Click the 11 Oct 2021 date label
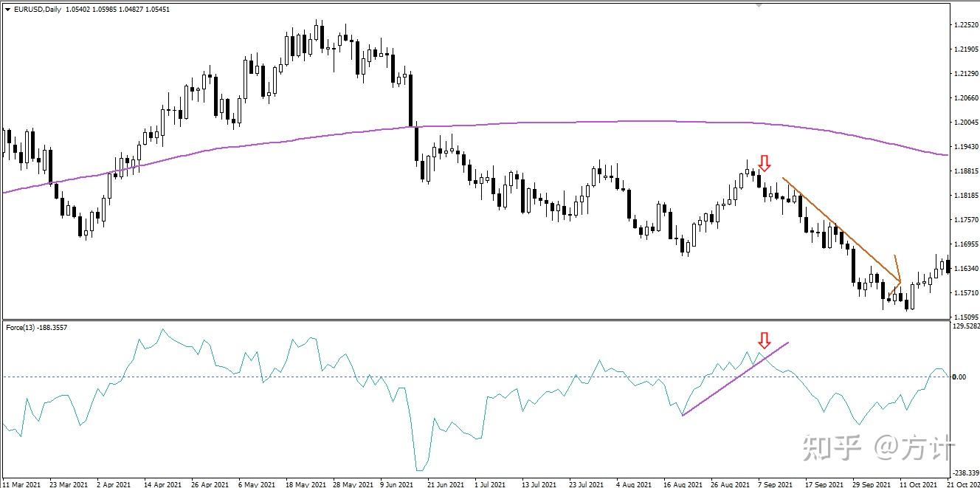The height and width of the screenshot is (488, 980). [919, 484]
